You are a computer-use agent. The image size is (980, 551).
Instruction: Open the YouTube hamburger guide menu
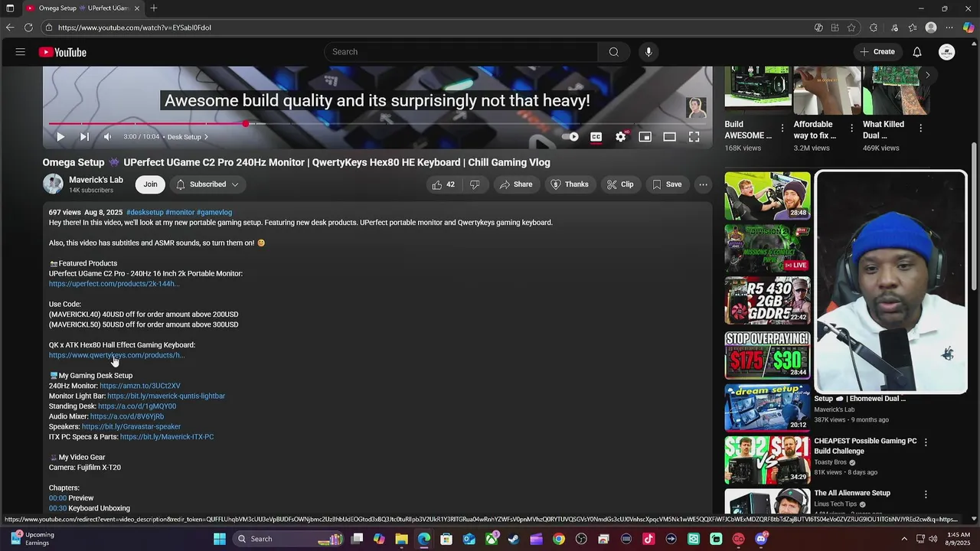pos(21,52)
